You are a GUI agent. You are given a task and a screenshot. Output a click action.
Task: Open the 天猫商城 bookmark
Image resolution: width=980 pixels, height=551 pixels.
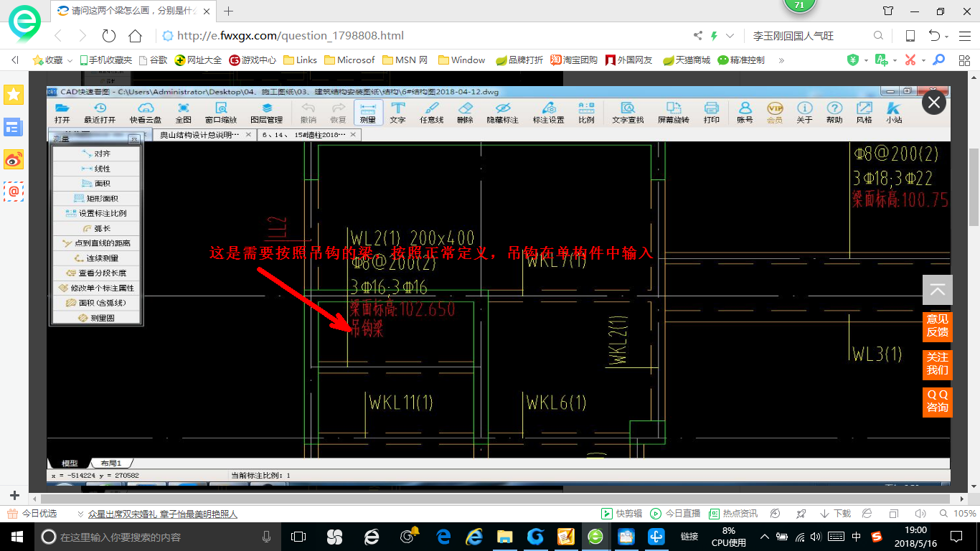687,60
